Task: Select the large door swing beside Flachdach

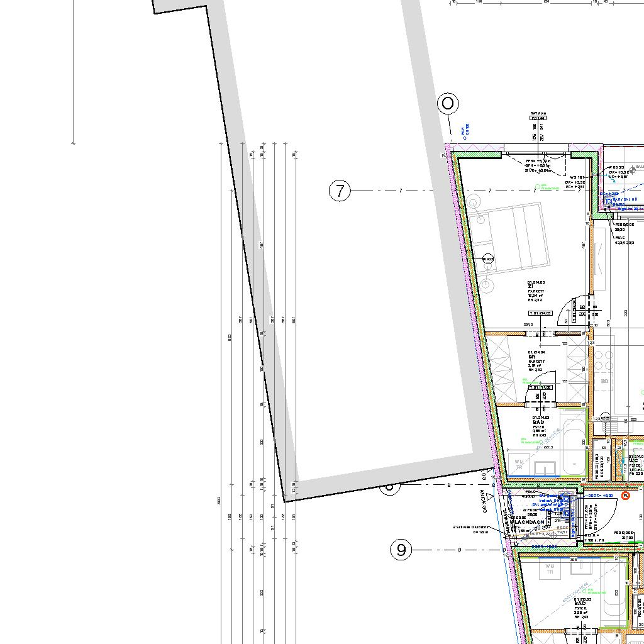Action: [600, 517]
